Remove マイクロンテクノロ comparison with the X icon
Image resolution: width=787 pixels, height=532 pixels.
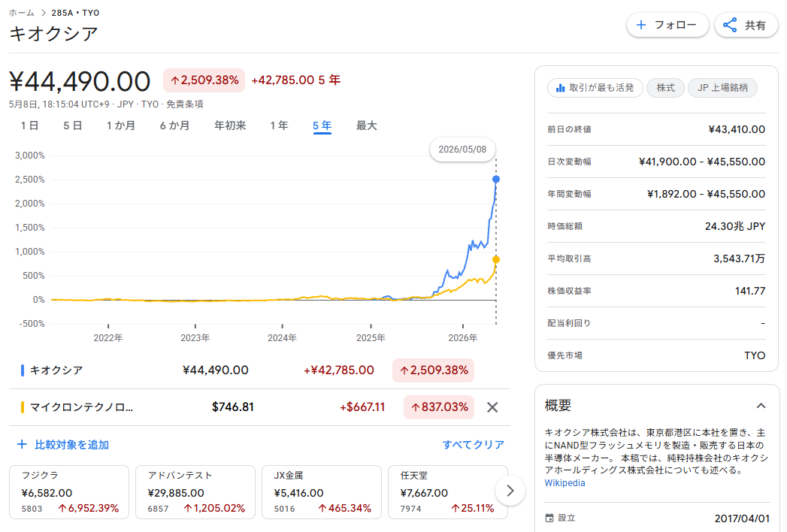pos(492,407)
